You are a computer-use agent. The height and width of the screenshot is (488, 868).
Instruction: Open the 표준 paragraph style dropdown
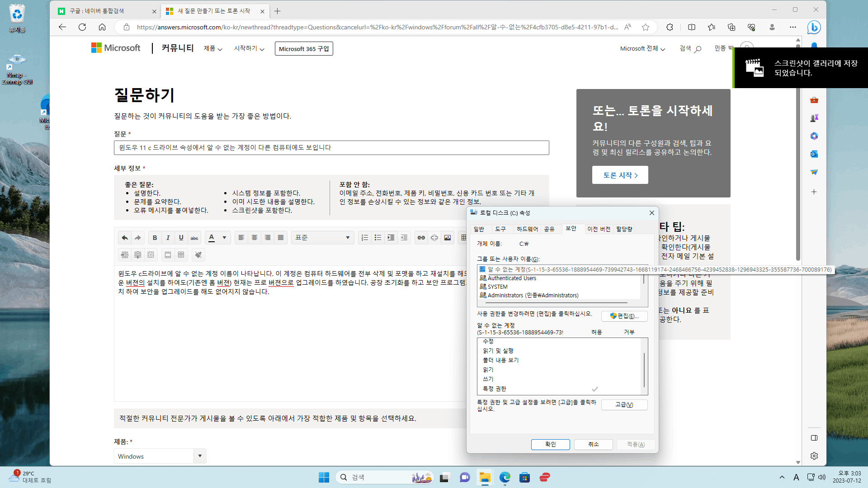click(322, 238)
